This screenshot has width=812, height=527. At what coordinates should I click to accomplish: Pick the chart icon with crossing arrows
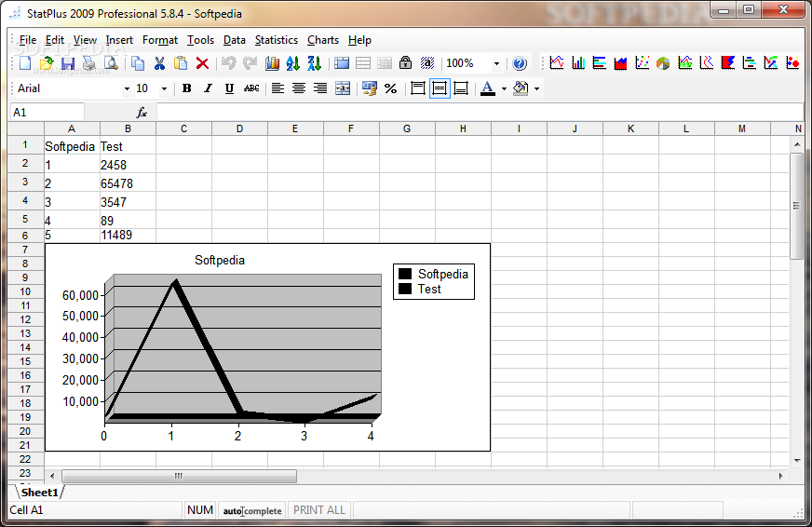(x=771, y=62)
